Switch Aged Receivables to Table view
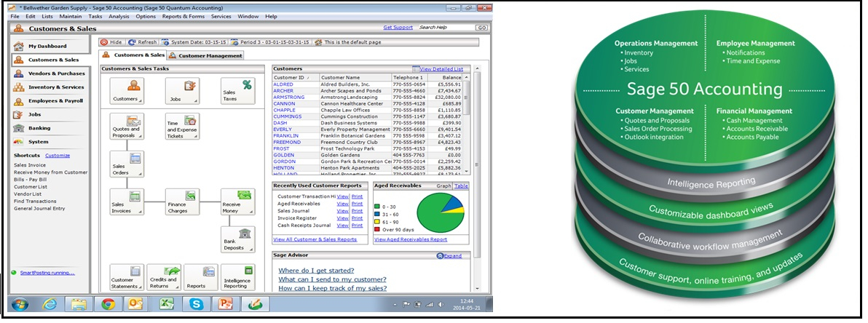Viewport: 868px width, 323px height. [x=460, y=186]
